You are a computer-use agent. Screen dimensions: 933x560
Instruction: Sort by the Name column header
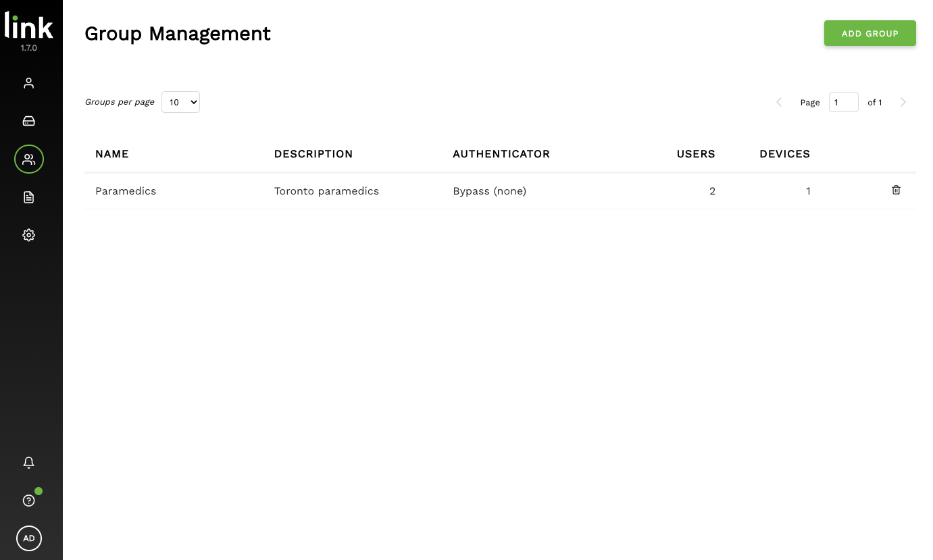[x=112, y=154]
